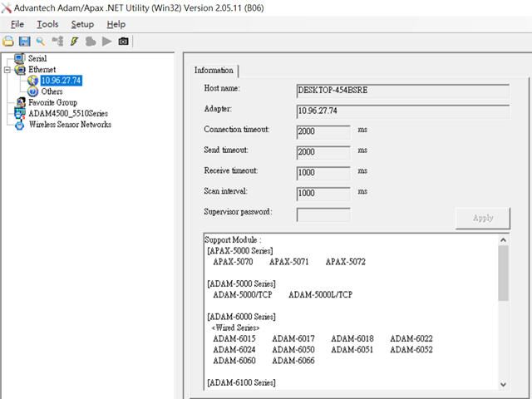Click the Connection timeout field
Screen dimensions: 532x399
coord(323,131)
